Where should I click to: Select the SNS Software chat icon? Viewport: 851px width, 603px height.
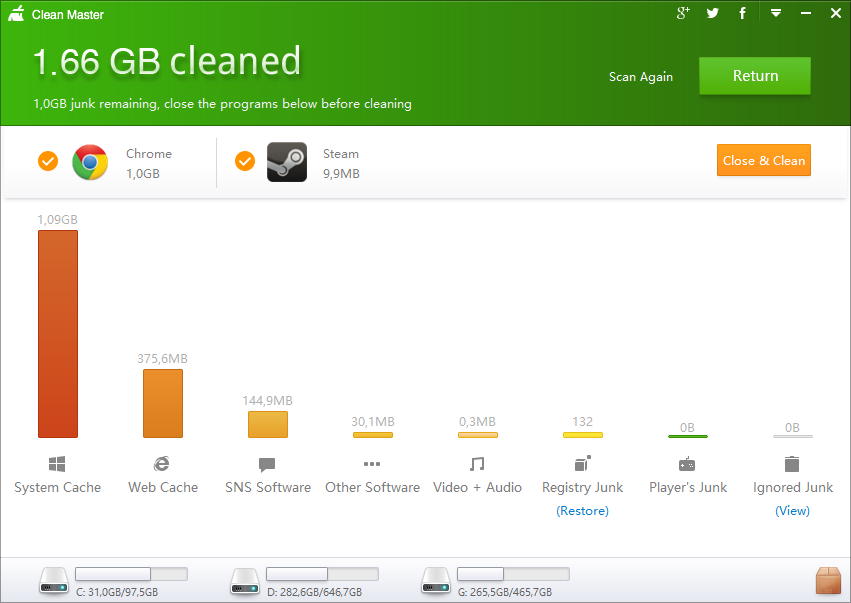coord(267,464)
